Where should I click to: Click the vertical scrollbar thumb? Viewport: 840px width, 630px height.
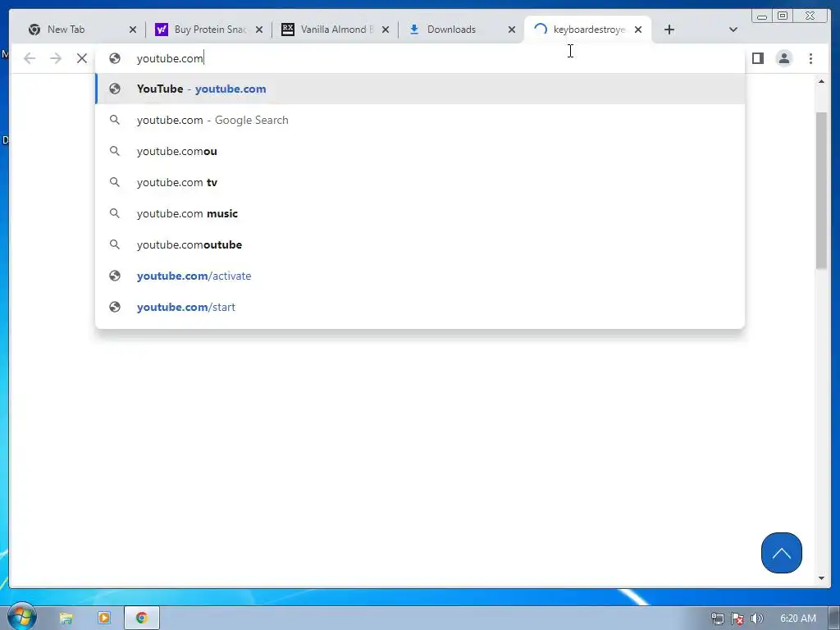[821, 190]
